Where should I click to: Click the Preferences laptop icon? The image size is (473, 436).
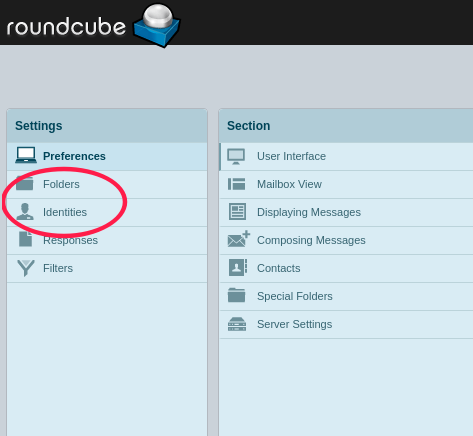tap(26, 155)
